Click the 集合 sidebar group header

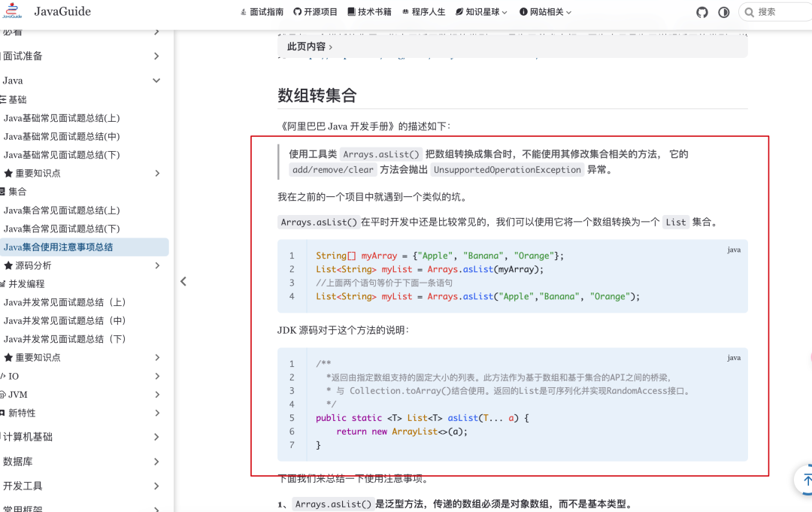coord(14,192)
